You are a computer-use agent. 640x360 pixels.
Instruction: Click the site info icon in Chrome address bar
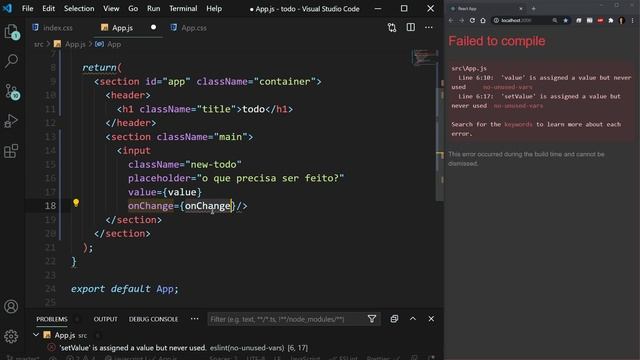pyautogui.click(x=496, y=20)
